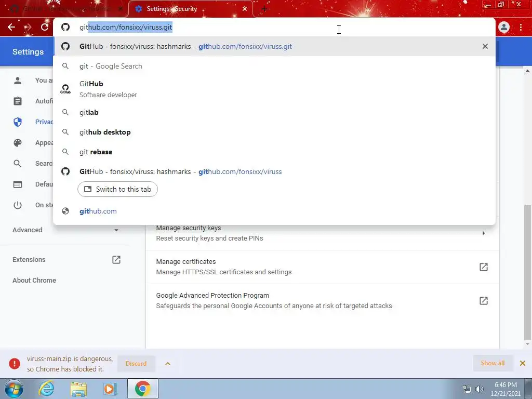Click the Extensions external-link icon

(x=116, y=260)
